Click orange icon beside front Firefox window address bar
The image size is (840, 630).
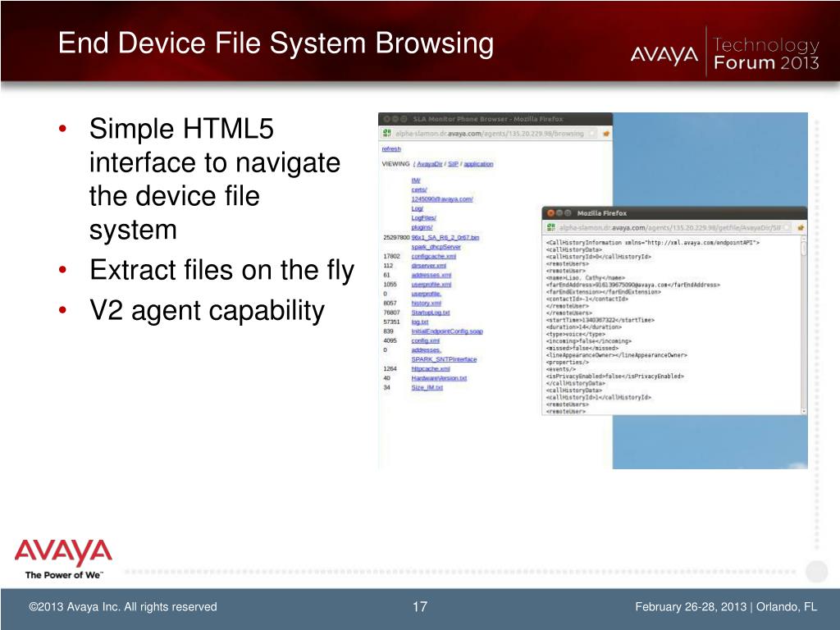pyautogui.click(x=801, y=228)
